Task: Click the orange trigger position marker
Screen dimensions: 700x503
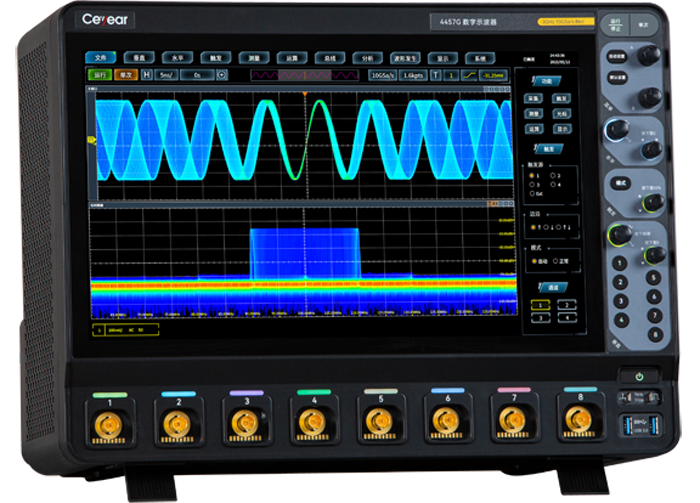Action: pos(306,93)
